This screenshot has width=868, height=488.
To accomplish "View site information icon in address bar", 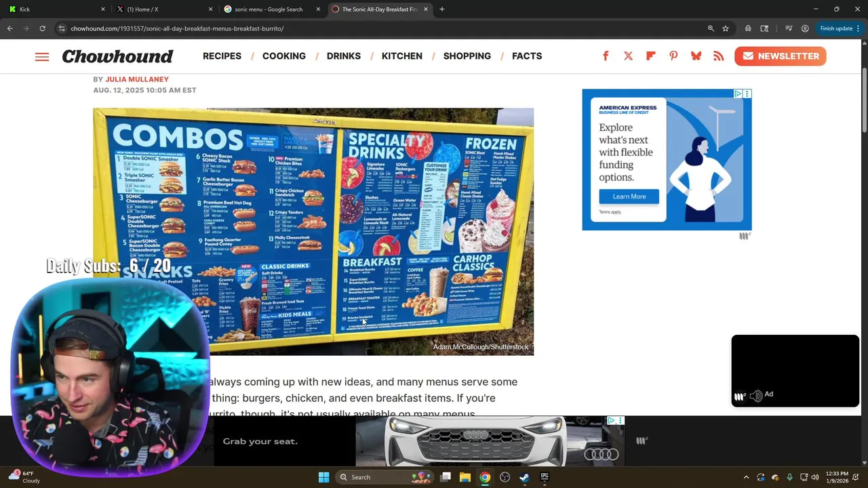I will [x=62, y=28].
